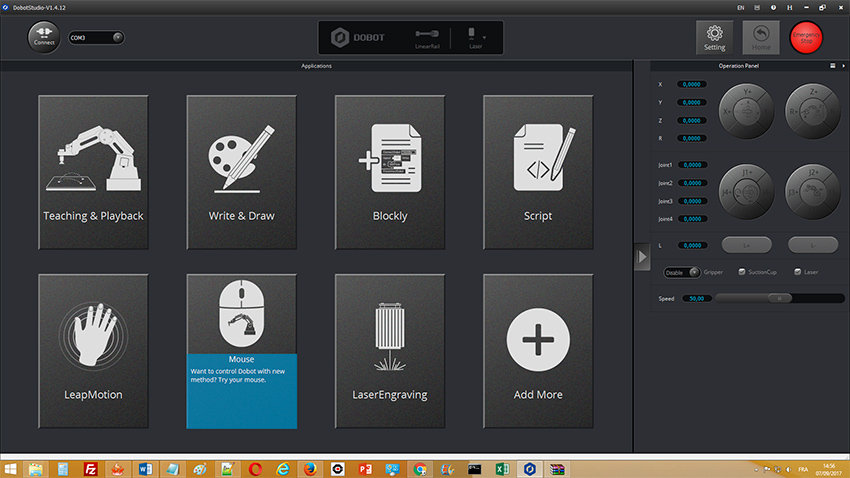Jog R+ on the Z/R control dial
850x478 pixels.
coord(794,111)
